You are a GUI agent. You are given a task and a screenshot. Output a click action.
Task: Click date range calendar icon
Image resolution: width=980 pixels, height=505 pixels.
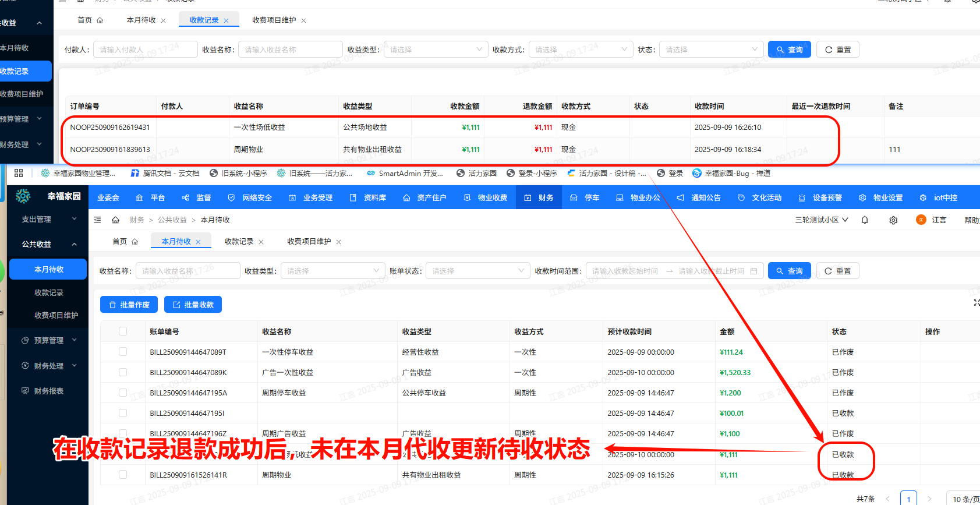click(x=753, y=271)
